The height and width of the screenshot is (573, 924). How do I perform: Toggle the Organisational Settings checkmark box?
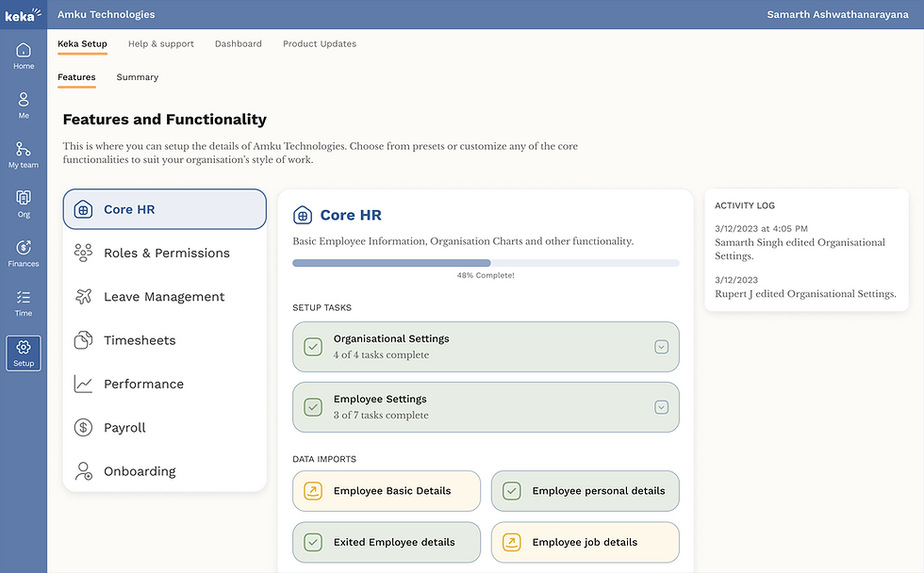313,347
